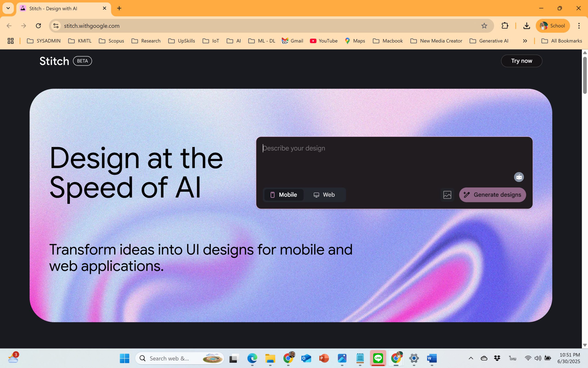588x368 pixels.
Task: Open the Chrome three-dot menu
Action: 579,26
